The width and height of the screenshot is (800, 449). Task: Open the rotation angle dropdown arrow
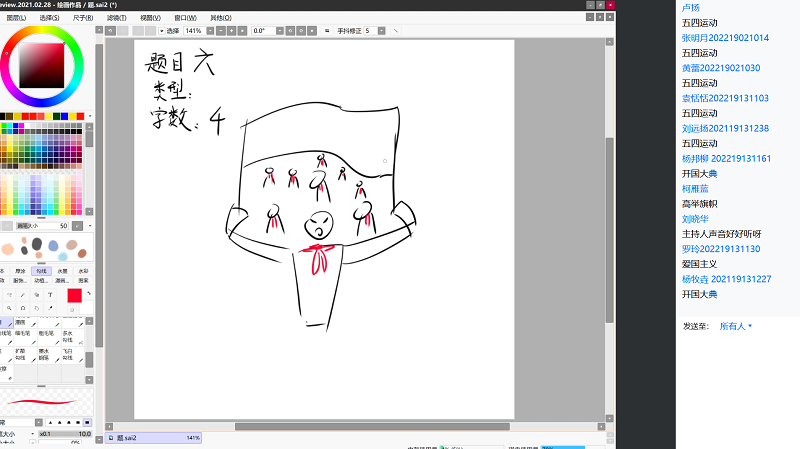coord(280,31)
